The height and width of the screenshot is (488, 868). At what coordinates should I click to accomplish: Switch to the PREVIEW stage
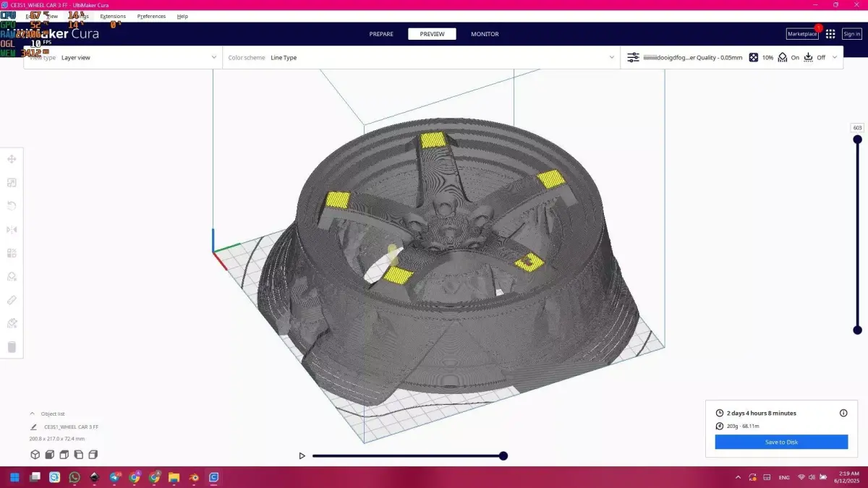tap(432, 34)
